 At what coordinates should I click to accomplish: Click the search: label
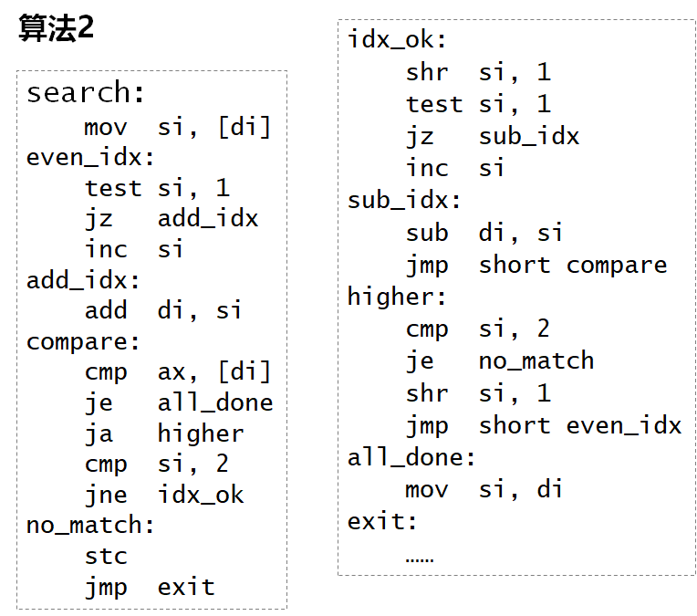pyautogui.click(x=86, y=92)
